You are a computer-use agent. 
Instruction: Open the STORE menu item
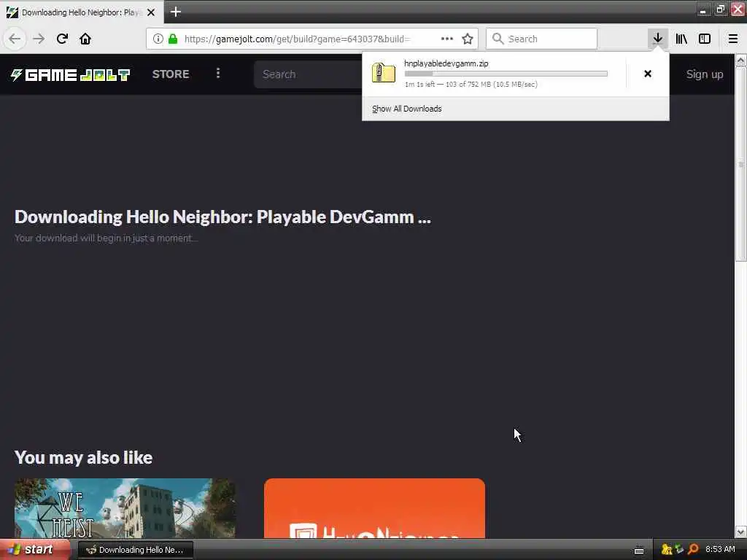click(171, 74)
